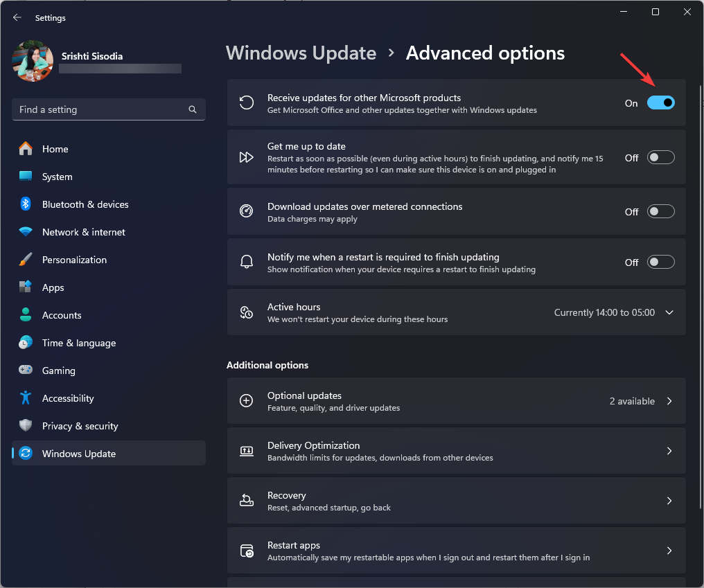704x588 pixels.
Task: Click the Currently 14:00 to 05:00 value
Action: (604, 312)
